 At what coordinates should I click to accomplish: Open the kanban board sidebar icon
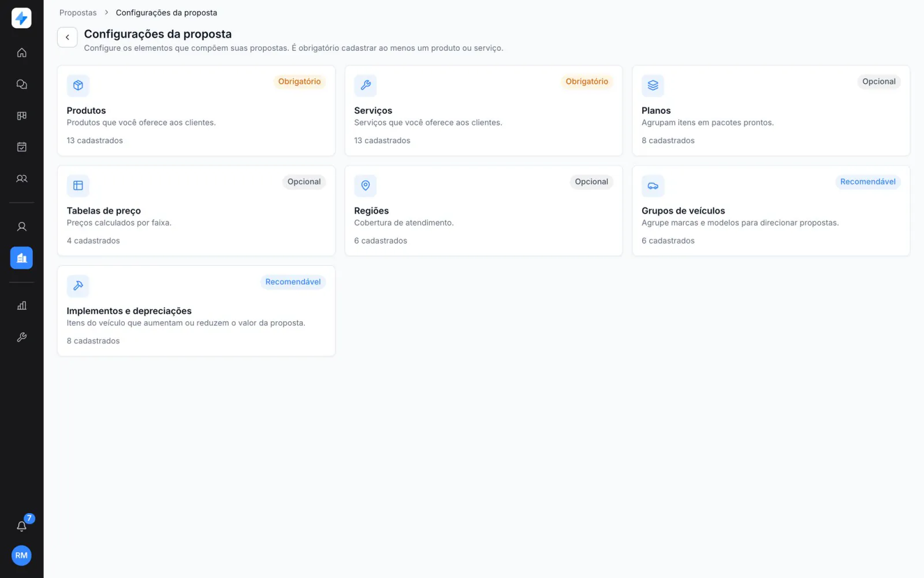pos(21,116)
